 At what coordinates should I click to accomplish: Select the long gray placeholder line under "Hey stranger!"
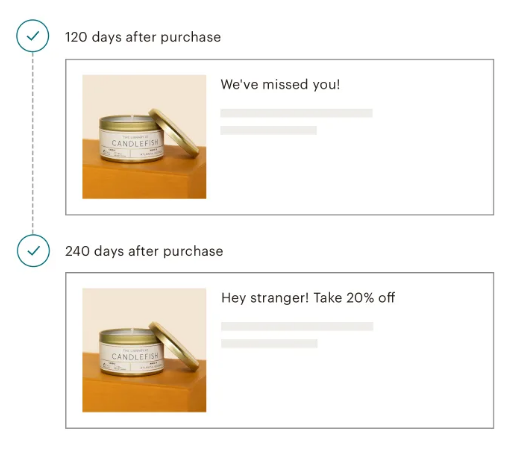(x=297, y=326)
